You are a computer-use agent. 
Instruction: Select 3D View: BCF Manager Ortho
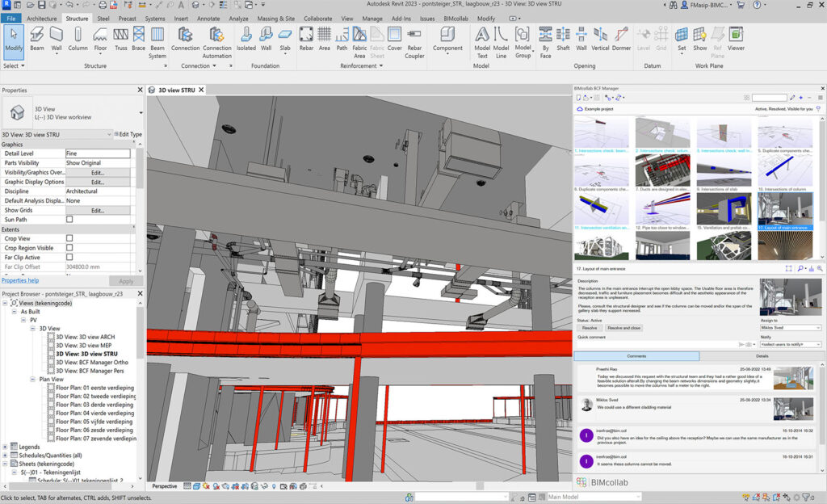[92, 362]
